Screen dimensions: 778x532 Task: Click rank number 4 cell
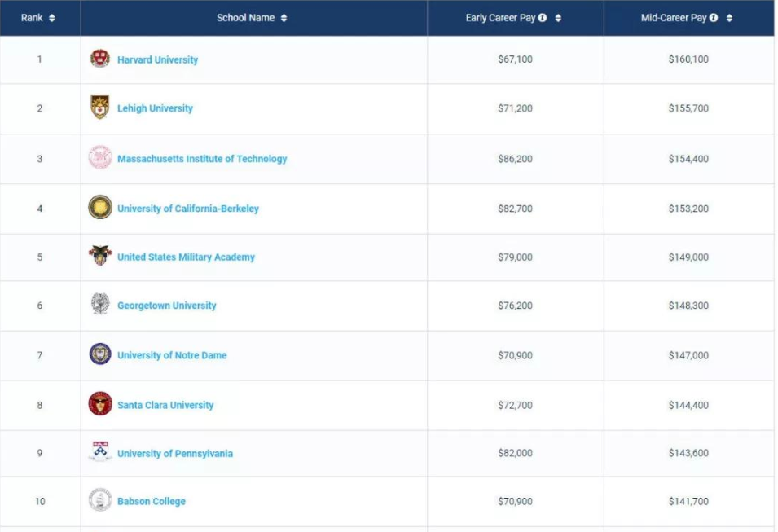(x=40, y=209)
